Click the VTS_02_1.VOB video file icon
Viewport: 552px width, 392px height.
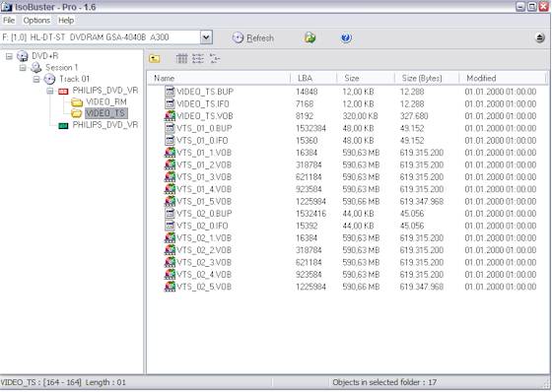click(x=170, y=238)
